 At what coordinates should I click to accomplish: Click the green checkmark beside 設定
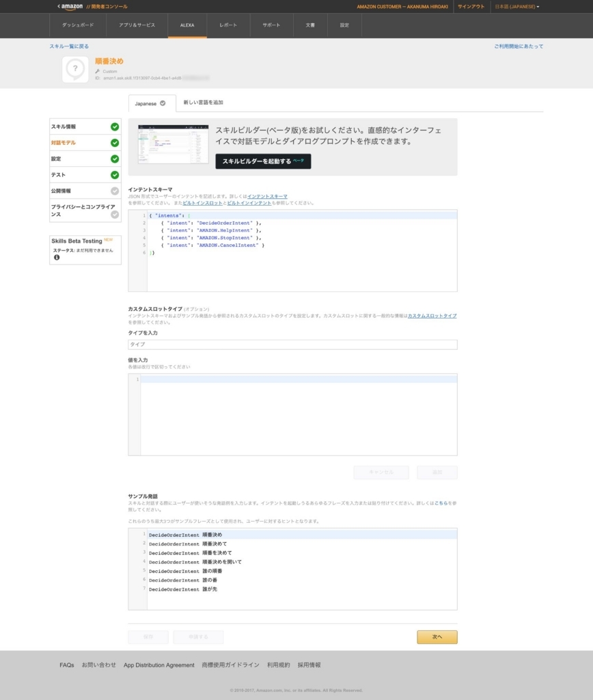pos(115,159)
